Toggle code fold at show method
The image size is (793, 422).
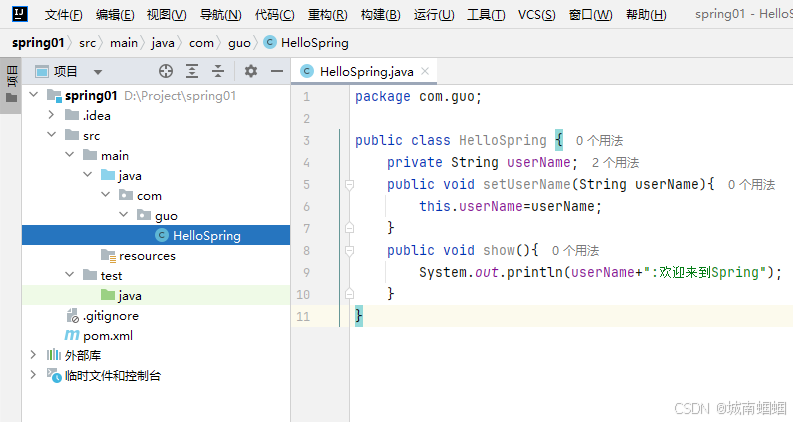(x=349, y=251)
